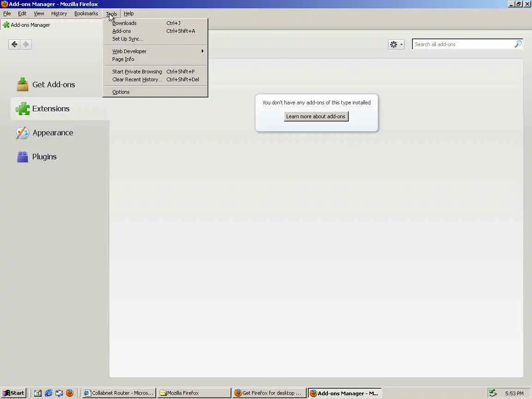Choose Downloads from Tools menu

(x=155, y=23)
